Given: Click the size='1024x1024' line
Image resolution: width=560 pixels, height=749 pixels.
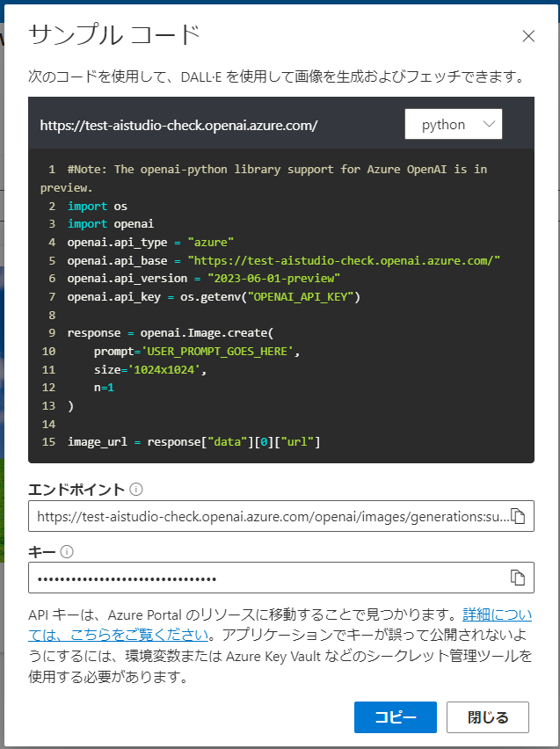Looking at the screenshot, I should (150, 370).
